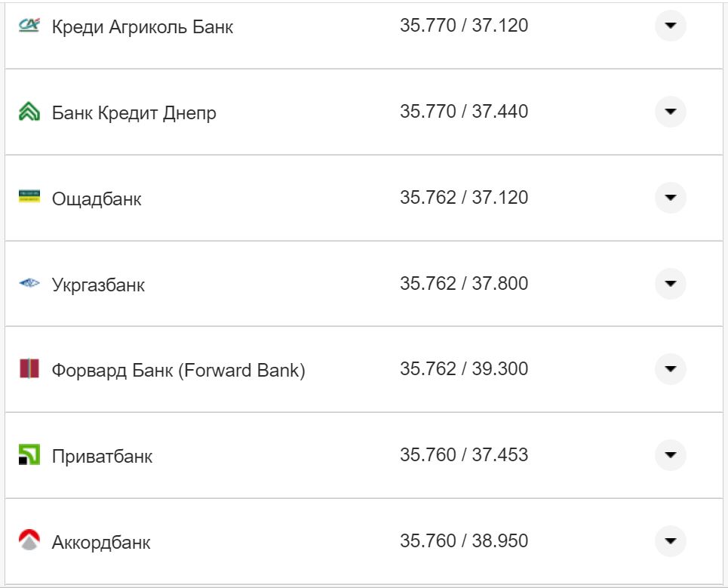Expand the Креди Агриколь Банк row
Viewport: 728px width, 588px height.
pos(670,26)
